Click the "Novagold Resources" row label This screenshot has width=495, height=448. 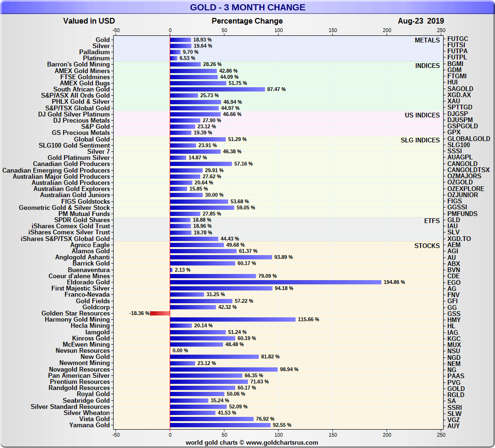click(79, 369)
